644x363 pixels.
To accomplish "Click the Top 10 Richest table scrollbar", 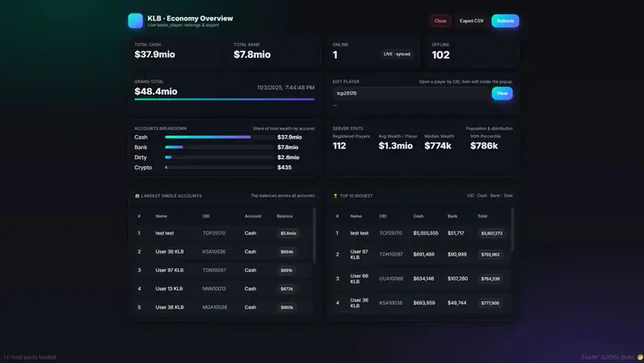I will (x=513, y=229).
